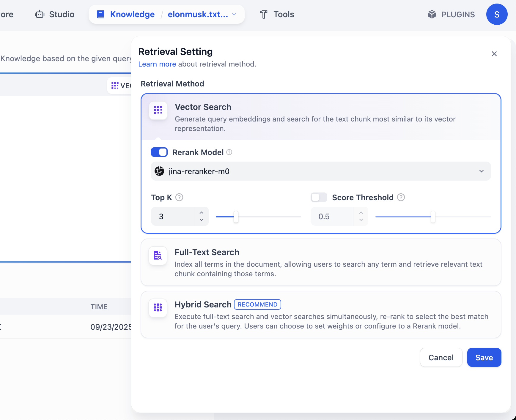The height and width of the screenshot is (420, 516).
Task: Click the Full-Text Search document icon
Action: coord(158,255)
